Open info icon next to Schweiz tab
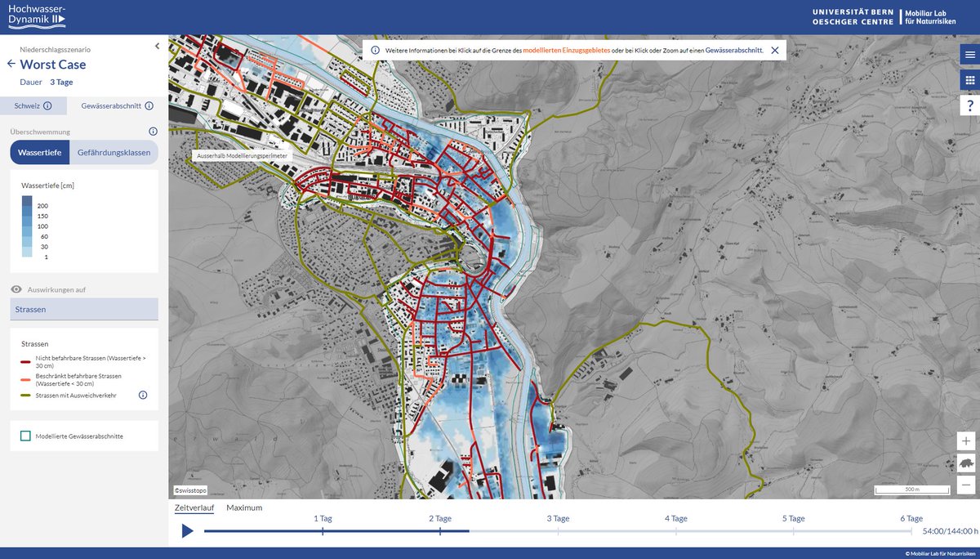This screenshot has width=980, height=559. tap(47, 106)
